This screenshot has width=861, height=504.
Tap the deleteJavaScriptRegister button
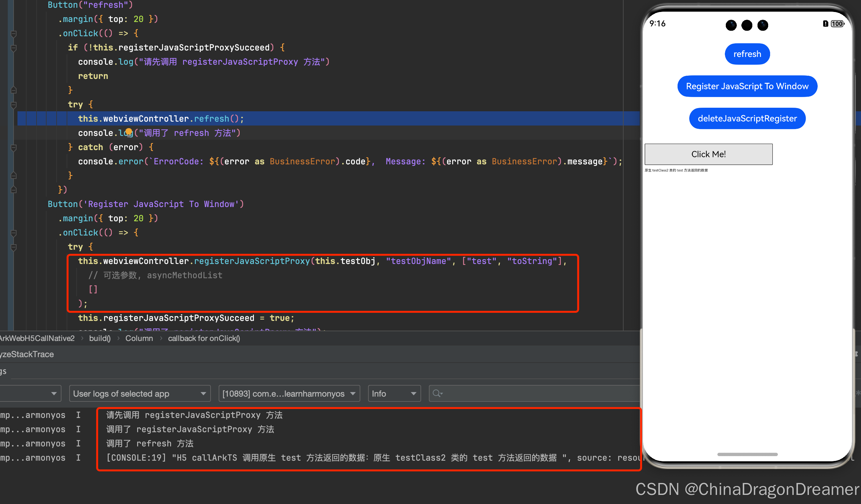tap(747, 118)
